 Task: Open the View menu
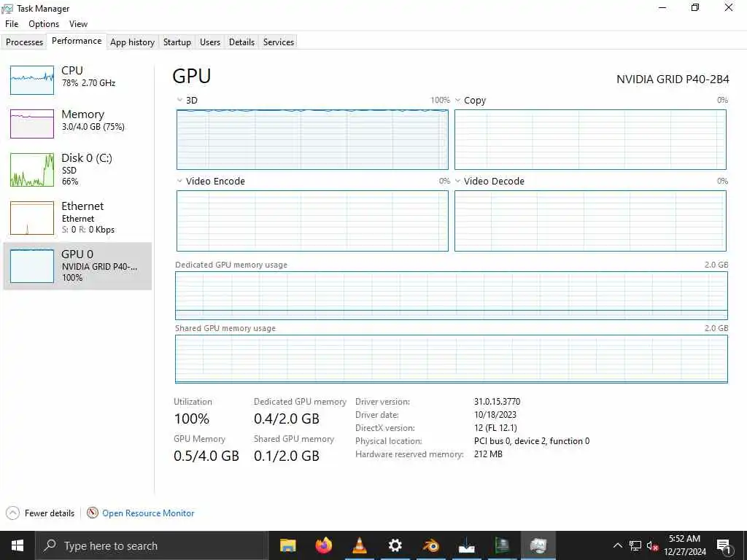(x=78, y=24)
